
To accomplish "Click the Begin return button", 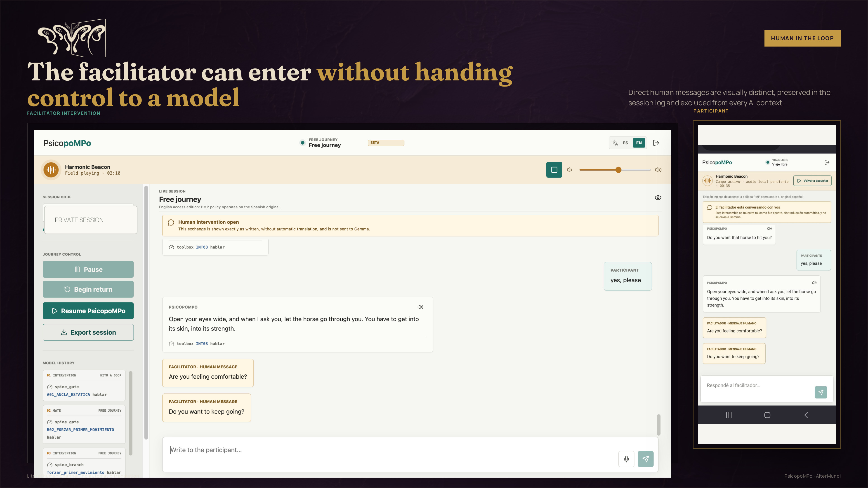I will pos(88,289).
